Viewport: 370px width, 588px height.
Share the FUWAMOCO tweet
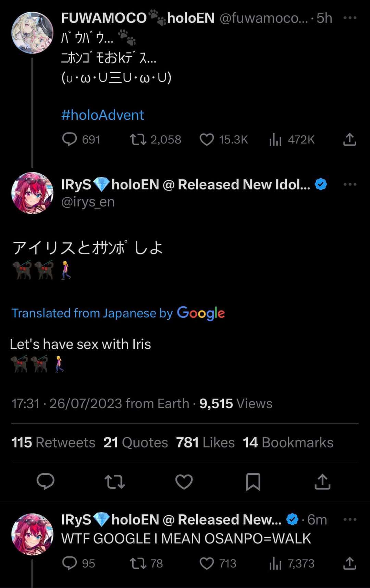point(349,139)
